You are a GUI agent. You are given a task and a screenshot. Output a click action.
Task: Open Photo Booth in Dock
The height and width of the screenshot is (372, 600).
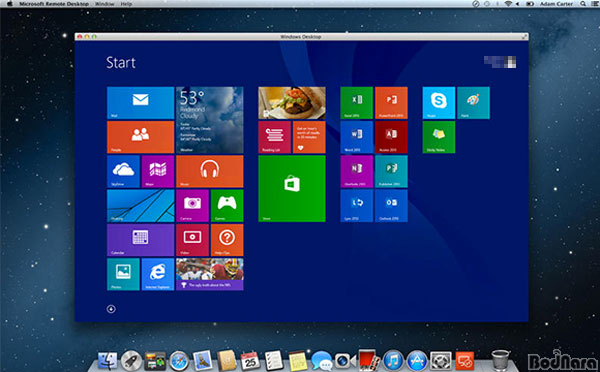(x=369, y=360)
